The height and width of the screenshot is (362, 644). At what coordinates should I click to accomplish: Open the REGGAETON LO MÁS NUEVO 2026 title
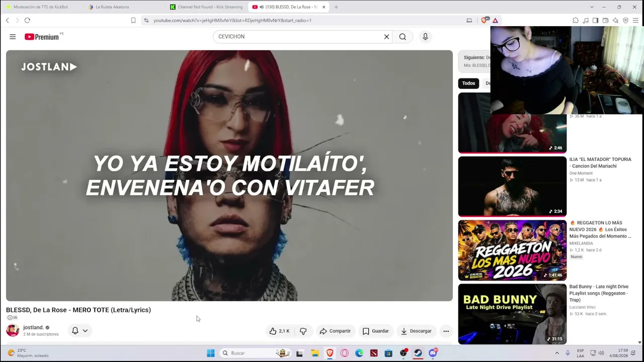click(x=600, y=229)
